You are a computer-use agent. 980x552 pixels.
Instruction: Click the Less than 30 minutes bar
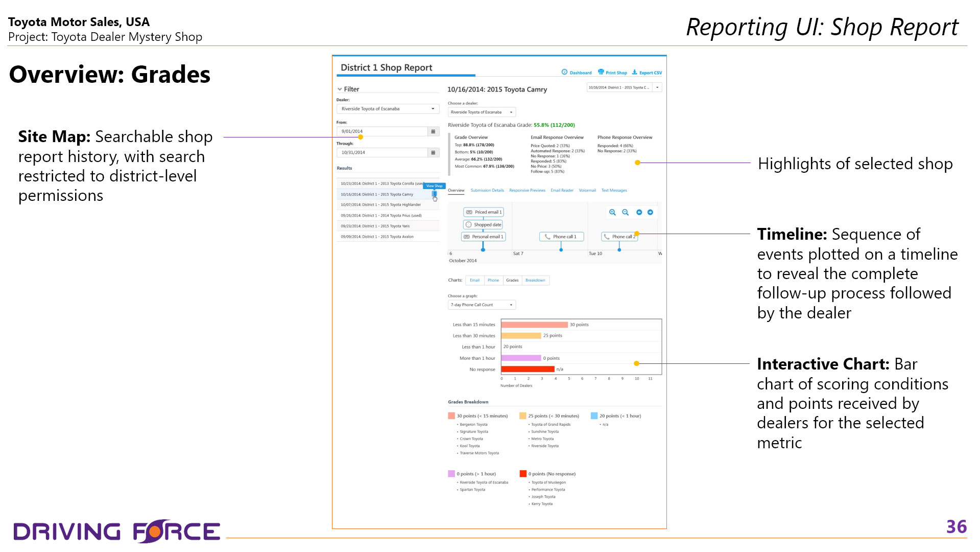pyautogui.click(x=521, y=336)
